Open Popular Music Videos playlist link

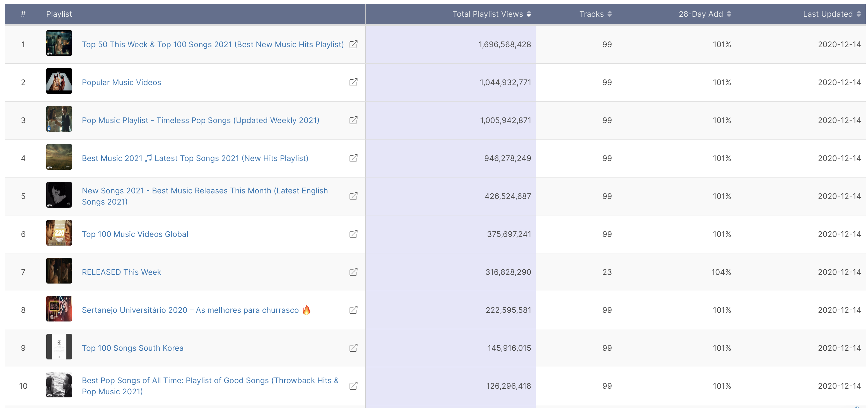[x=121, y=82]
